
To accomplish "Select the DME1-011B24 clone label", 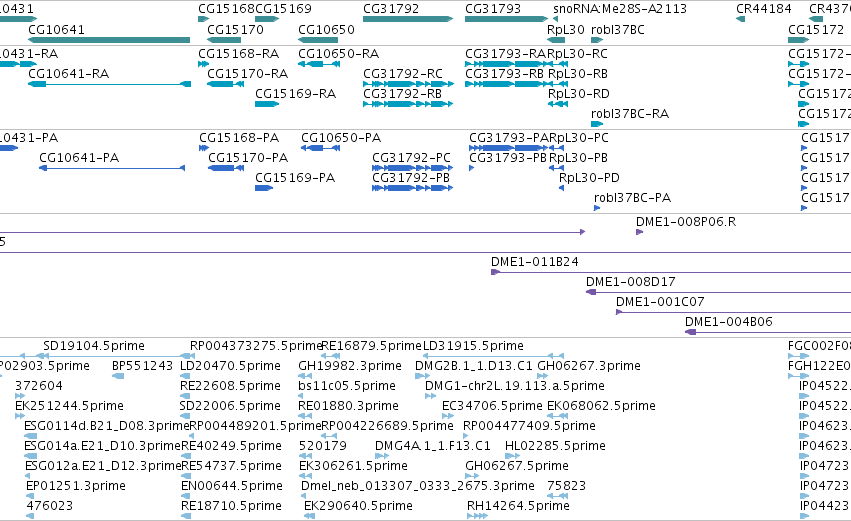I will pyautogui.click(x=535, y=262).
